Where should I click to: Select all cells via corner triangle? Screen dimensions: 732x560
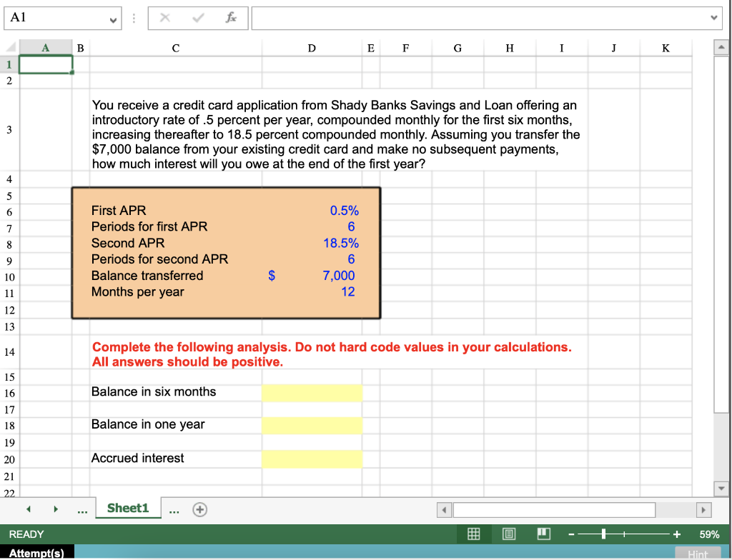pos(10,48)
